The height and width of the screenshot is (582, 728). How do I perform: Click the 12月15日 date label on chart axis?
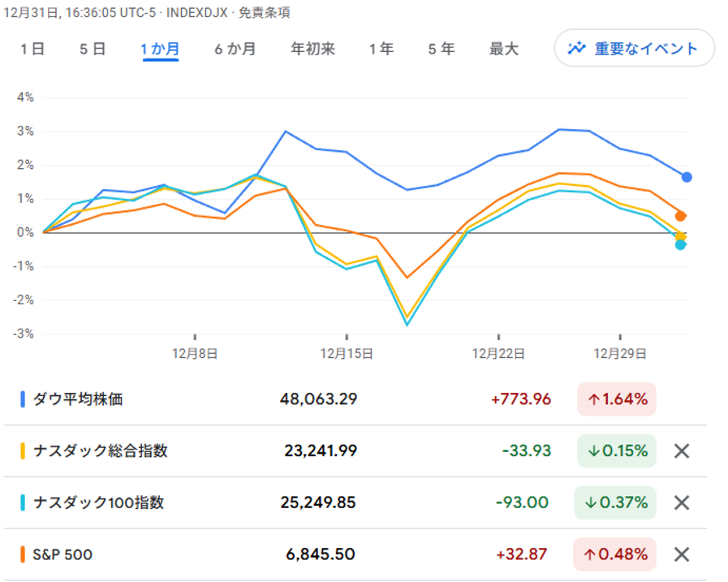(x=347, y=354)
